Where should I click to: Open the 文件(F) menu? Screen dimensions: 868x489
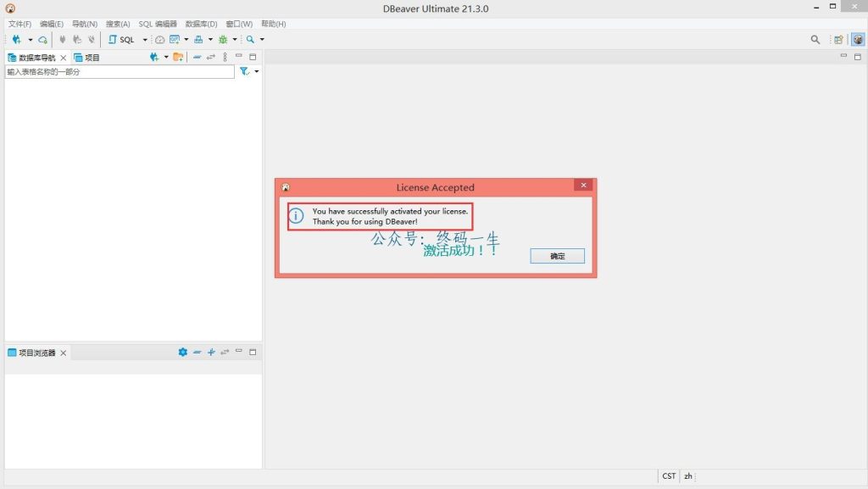point(19,24)
